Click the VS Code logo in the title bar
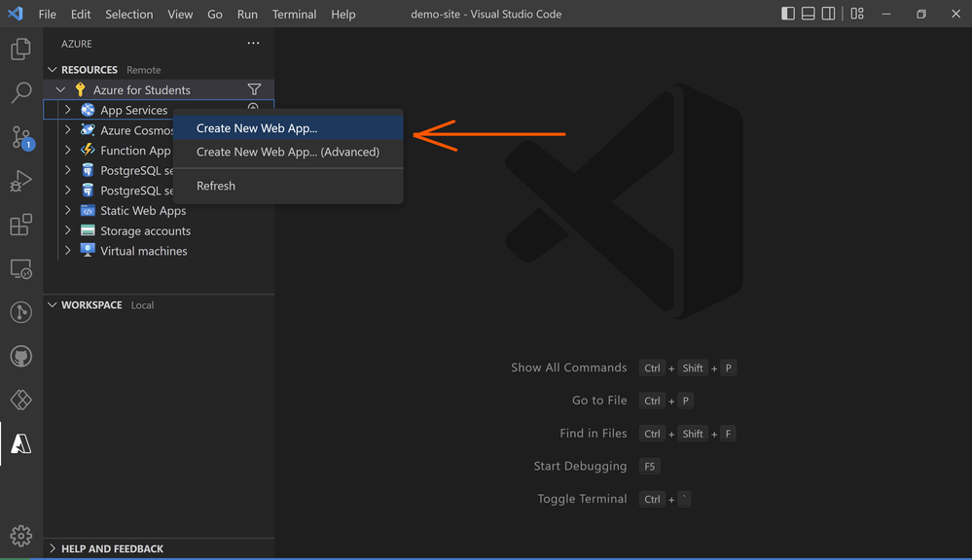 pyautogui.click(x=16, y=14)
